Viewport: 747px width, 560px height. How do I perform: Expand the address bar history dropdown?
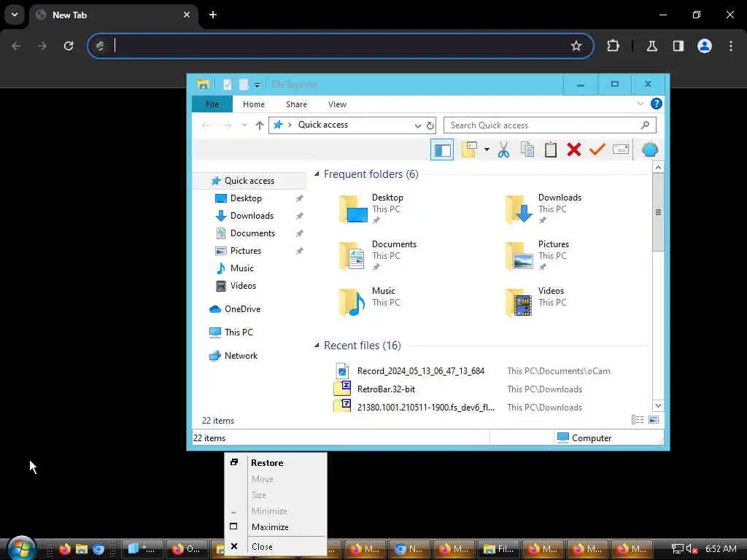click(x=418, y=125)
